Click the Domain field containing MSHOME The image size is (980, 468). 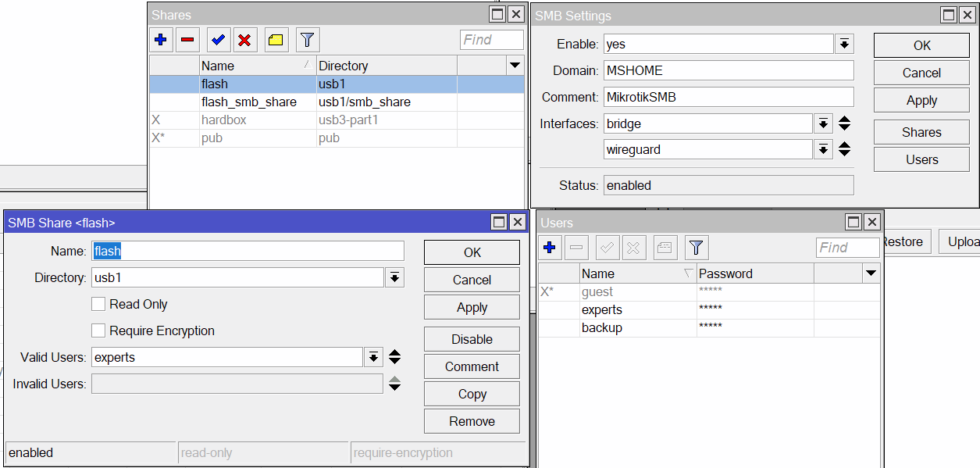[x=729, y=70]
